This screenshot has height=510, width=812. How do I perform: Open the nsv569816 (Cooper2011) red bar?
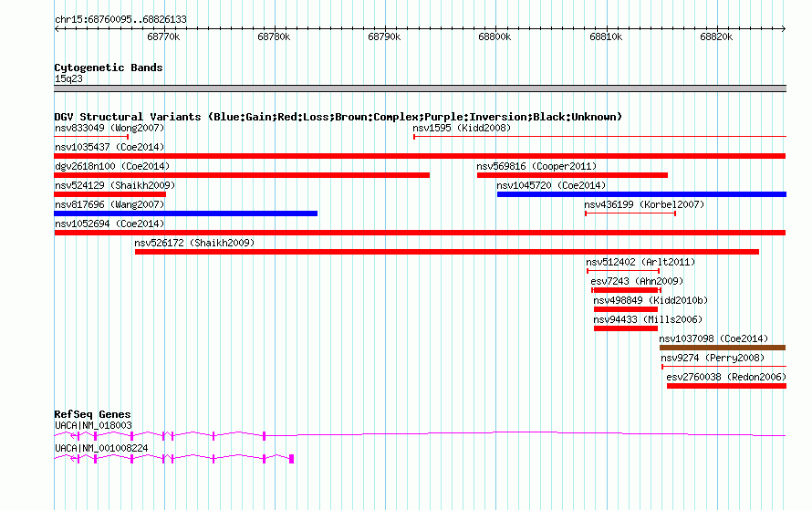[572, 175]
